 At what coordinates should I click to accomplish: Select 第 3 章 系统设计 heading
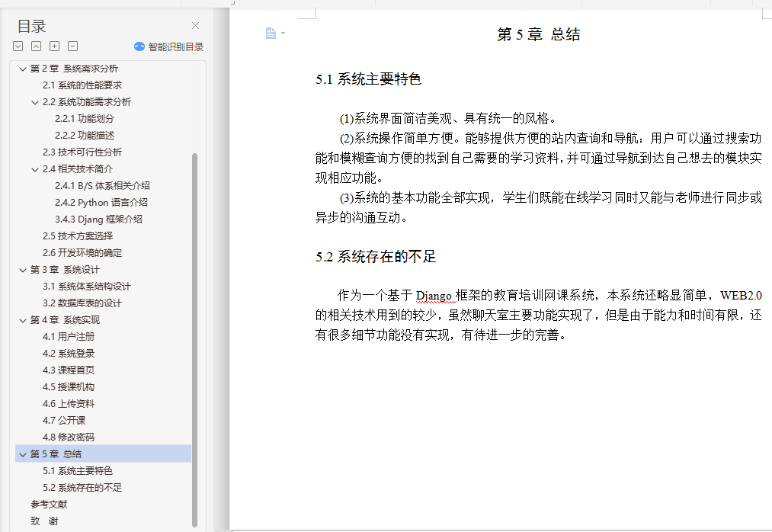(x=65, y=270)
